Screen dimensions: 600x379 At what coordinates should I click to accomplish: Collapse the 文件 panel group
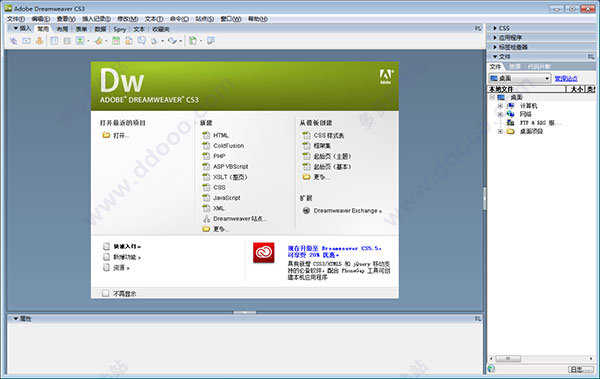[x=495, y=57]
